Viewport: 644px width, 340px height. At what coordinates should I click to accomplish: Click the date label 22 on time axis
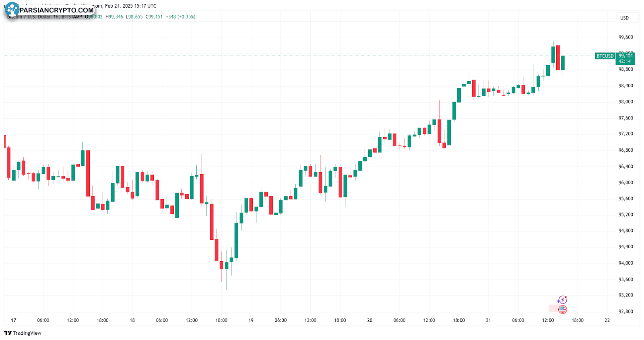[607, 320]
